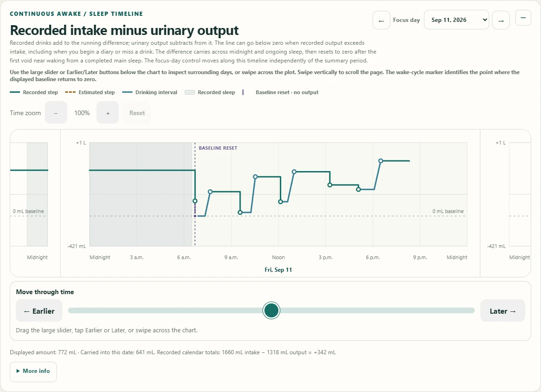541x392 pixels.
Task: Click the Recorded sleep legend entry
Action: pyautogui.click(x=210, y=92)
